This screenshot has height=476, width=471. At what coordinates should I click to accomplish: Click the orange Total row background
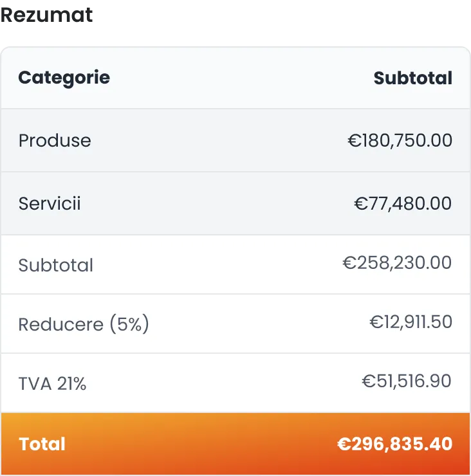[x=235, y=444]
